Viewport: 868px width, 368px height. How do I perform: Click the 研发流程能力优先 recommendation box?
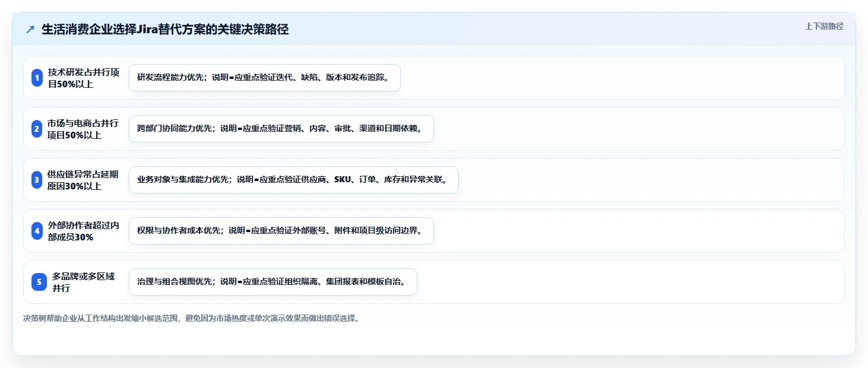click(x=265, y=78)
